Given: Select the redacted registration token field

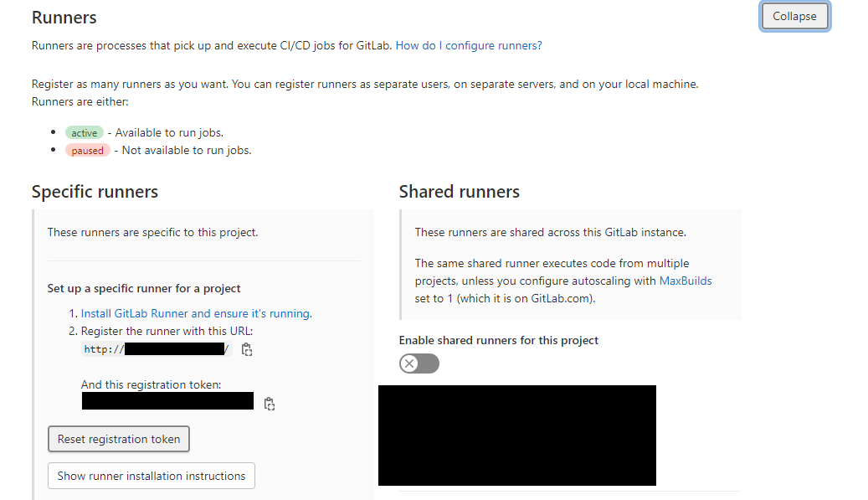Looking at the screenshot, I should [167, 400].
